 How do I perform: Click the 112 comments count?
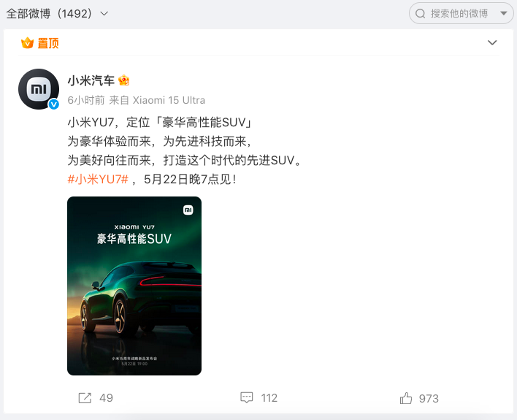pyautogui.click(x=269, y=398)
